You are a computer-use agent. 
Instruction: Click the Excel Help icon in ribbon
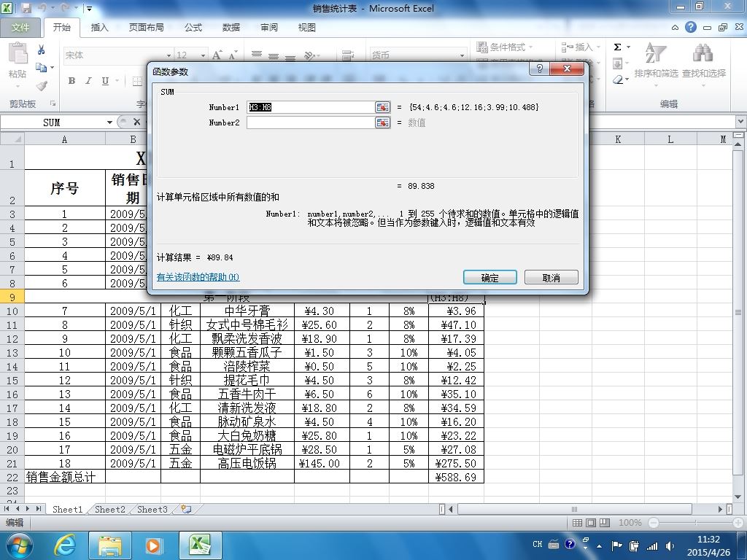click(691, 27)
